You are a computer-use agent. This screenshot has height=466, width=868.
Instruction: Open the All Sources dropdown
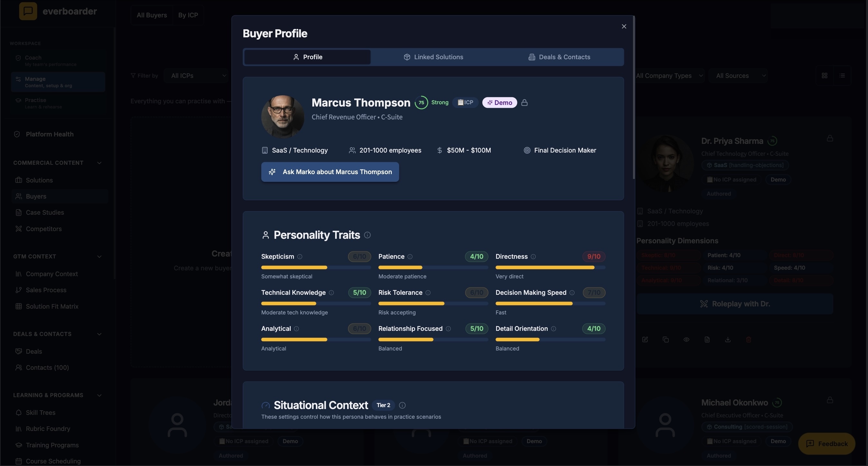coord(738,76)
